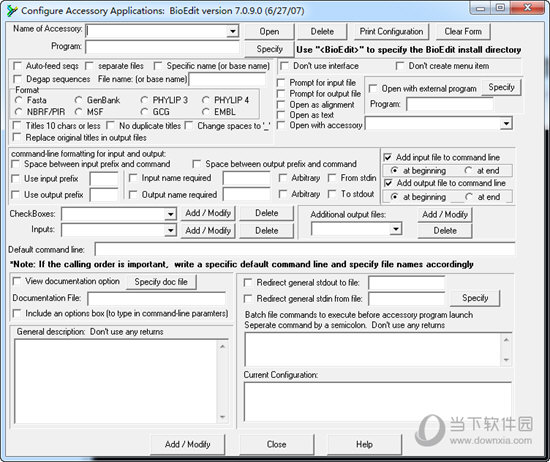
Task: Choose the PHYLIP 4 format option
Action: [206, 100]
